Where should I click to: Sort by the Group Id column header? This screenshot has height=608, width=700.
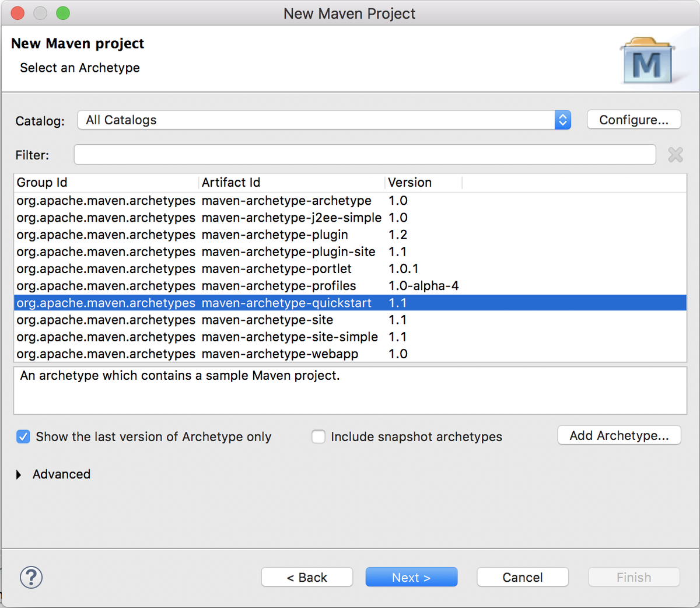(106, 183)
